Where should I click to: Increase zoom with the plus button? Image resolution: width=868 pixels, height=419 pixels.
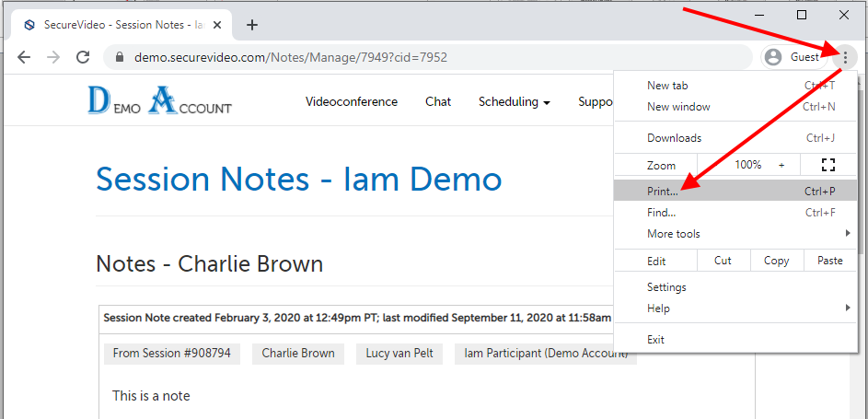point(781,165)
